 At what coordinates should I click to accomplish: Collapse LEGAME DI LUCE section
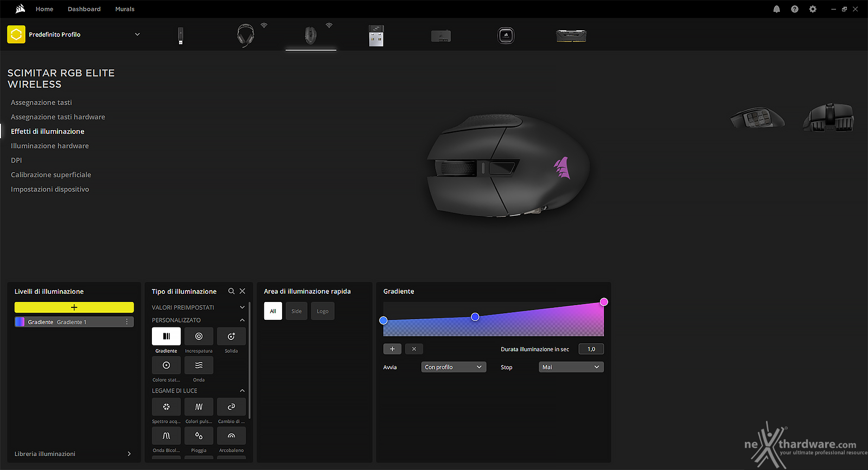click(x=242, y=391)
